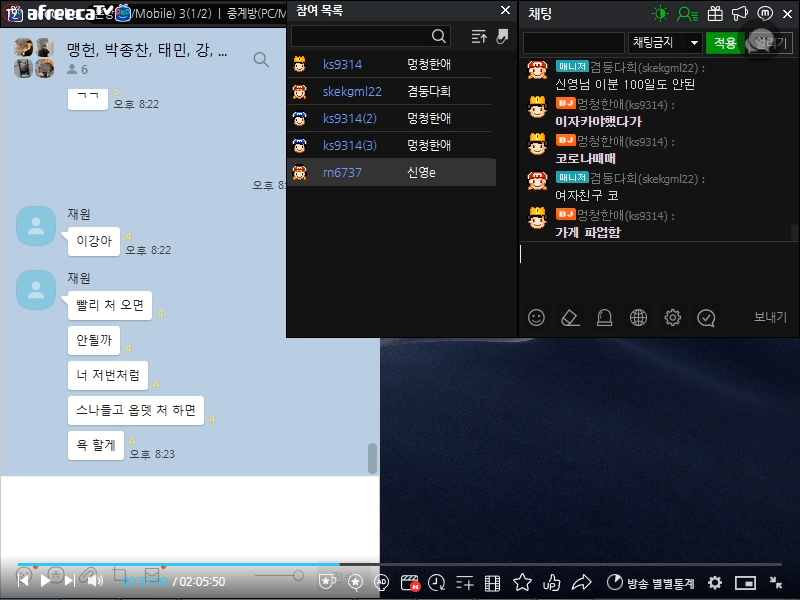The height and width of the screenshot is (600, 800).
Task: Click the megaphone announcement icon
Action: click(740, 14)
